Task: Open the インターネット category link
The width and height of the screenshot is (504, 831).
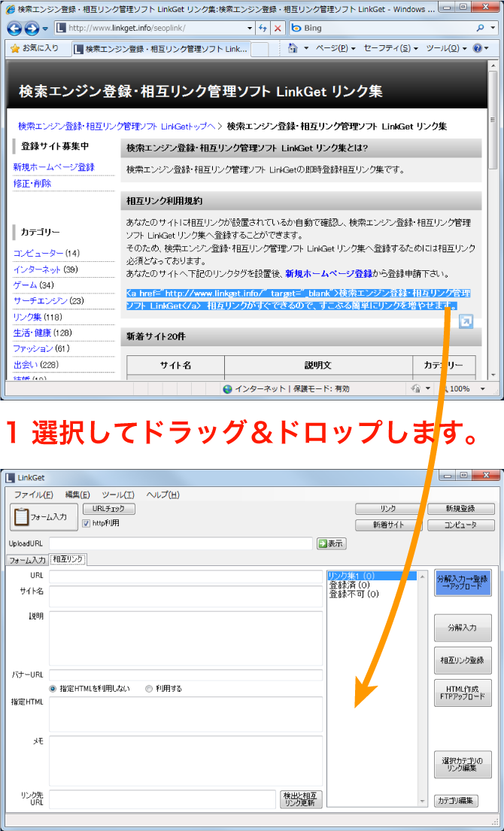Action: [37, 269]
